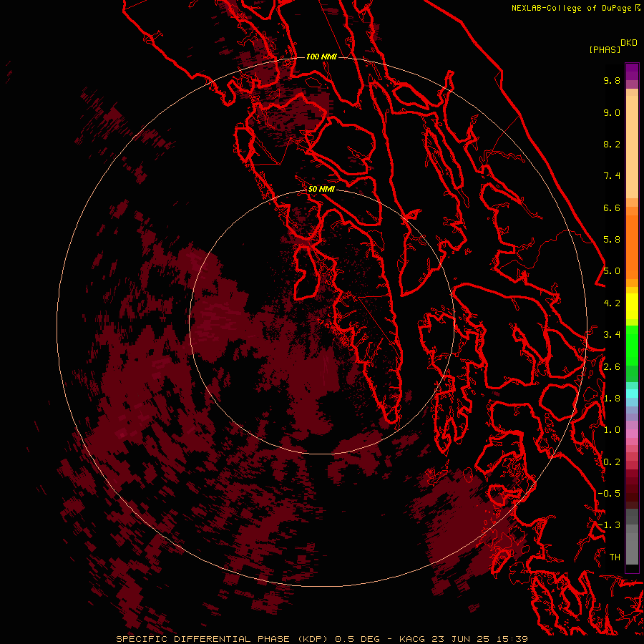The image size is (644, 644).
Task: Click the 5.0 legend value
Action: point(612,271)
